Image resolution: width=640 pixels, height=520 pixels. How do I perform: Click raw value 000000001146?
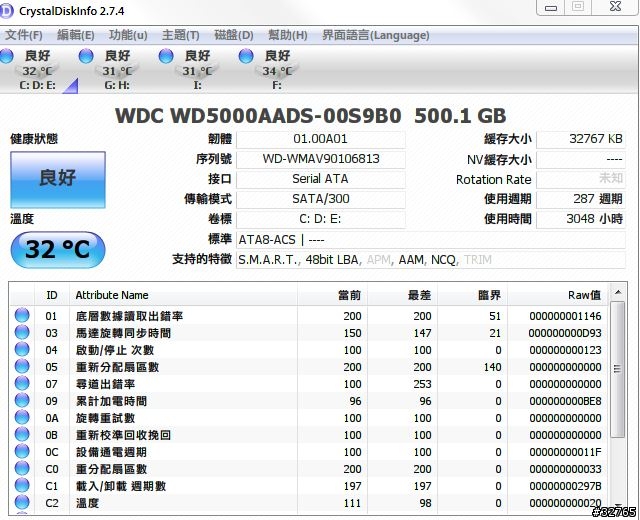tap(565, 316)
